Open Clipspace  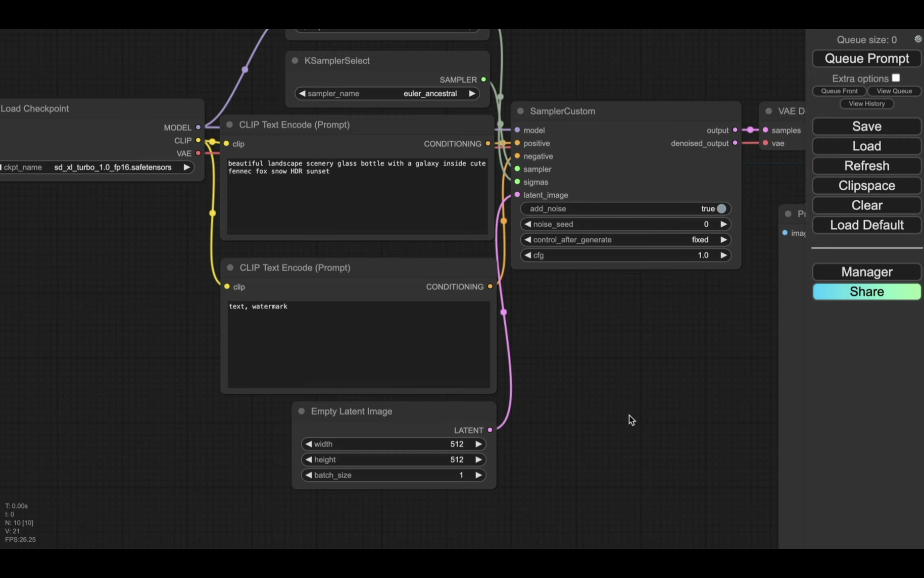click(867, 186)
